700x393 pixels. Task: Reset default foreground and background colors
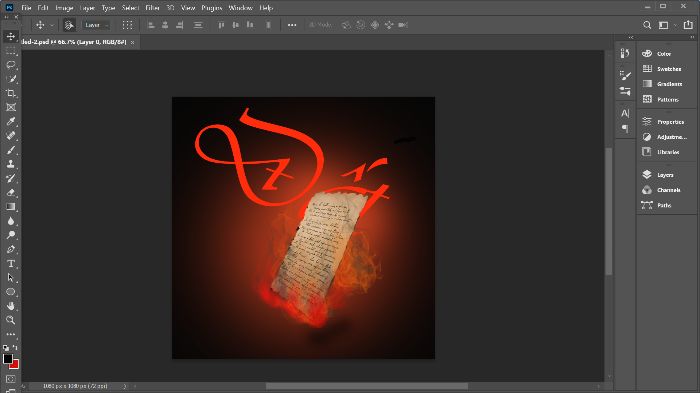point(6,347)
